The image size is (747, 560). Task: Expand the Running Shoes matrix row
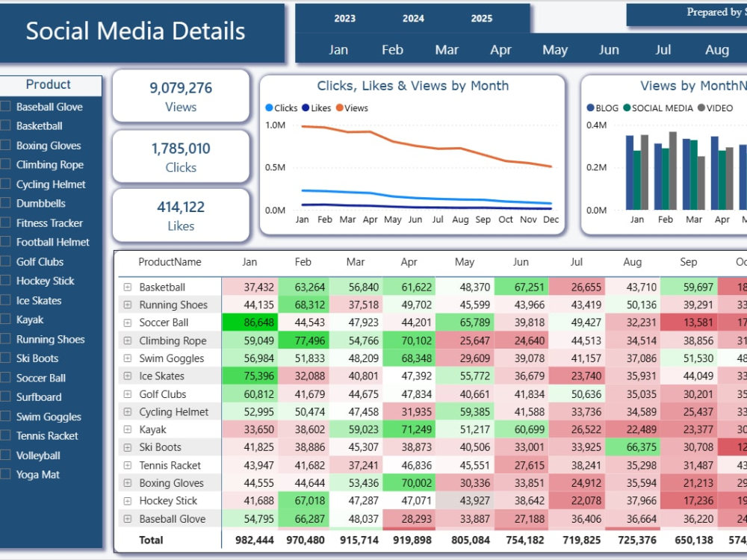[x=127, y=305]
